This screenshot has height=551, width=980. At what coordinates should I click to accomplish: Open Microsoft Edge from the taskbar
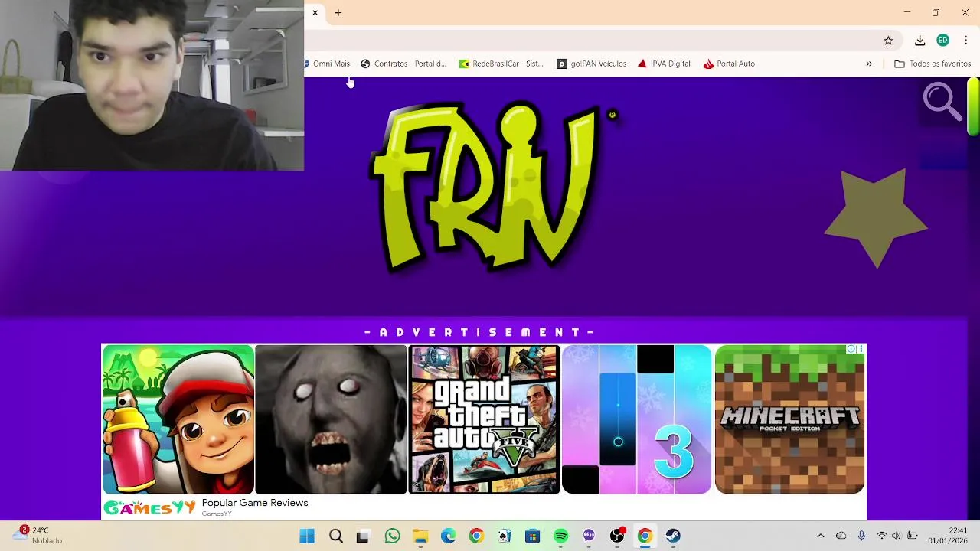tap(449, 536)
